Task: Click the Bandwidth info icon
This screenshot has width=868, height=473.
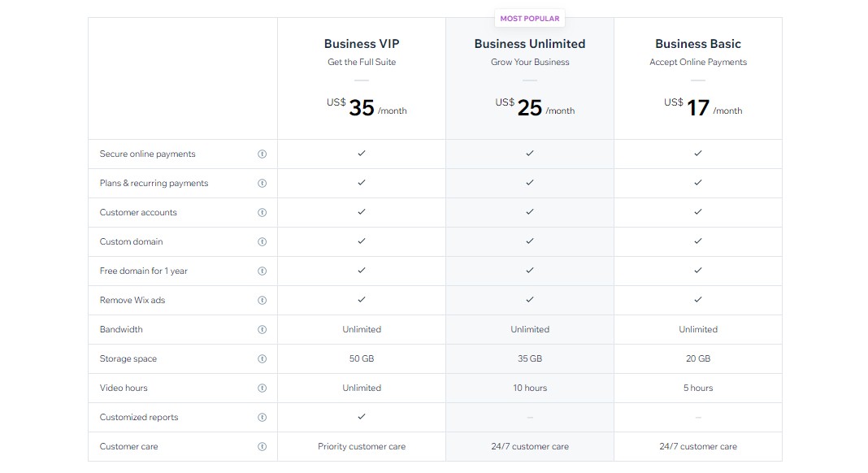Action: pyautogui.click(x=262, y=329)
